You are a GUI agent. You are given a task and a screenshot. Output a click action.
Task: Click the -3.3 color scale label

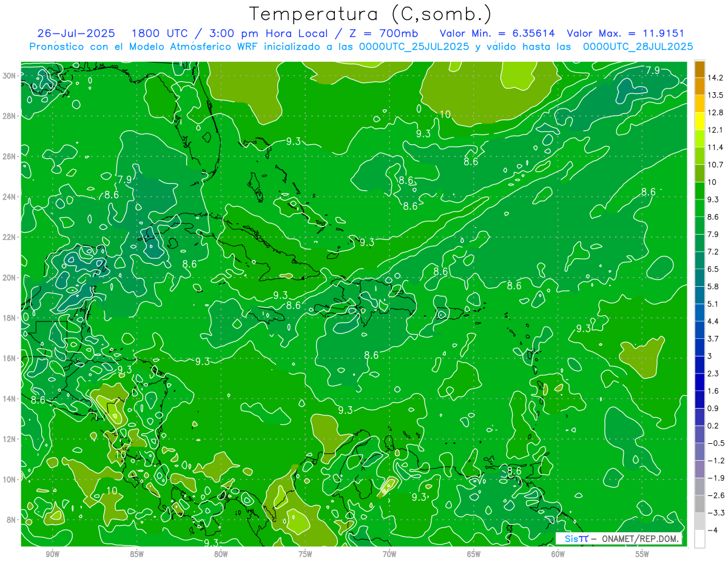coord(716,513)
